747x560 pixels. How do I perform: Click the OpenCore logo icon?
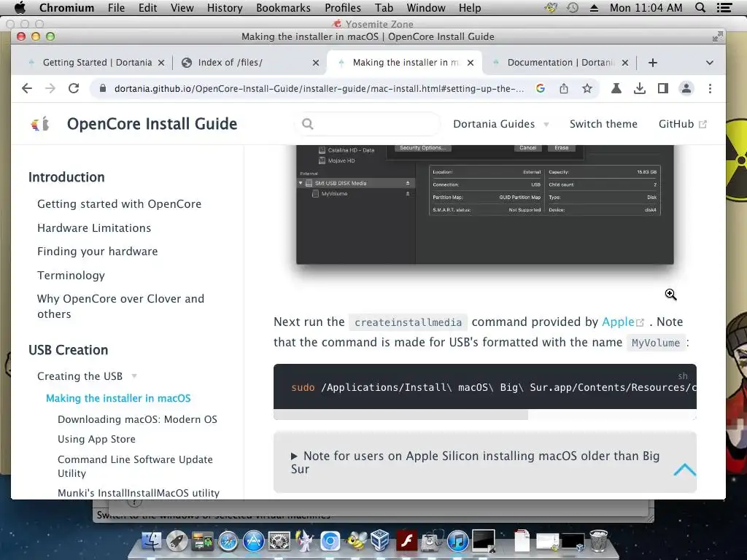(x=40, y=124)
